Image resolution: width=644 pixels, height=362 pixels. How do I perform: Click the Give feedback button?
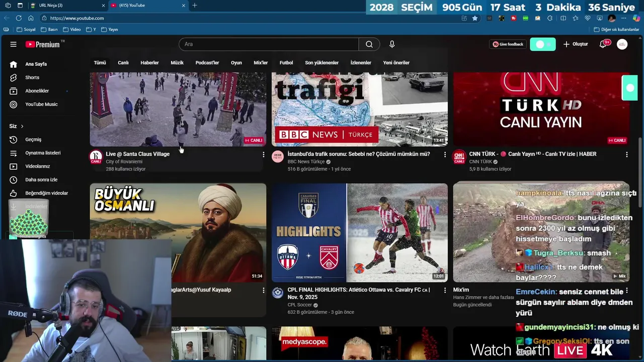pos(508,44)
